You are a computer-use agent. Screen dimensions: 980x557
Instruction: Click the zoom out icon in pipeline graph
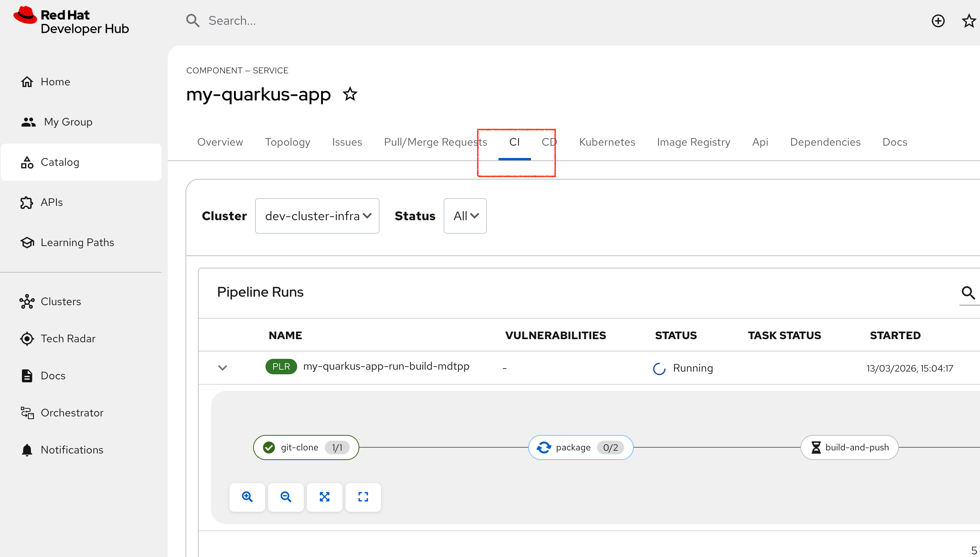[x=286, y=497]
